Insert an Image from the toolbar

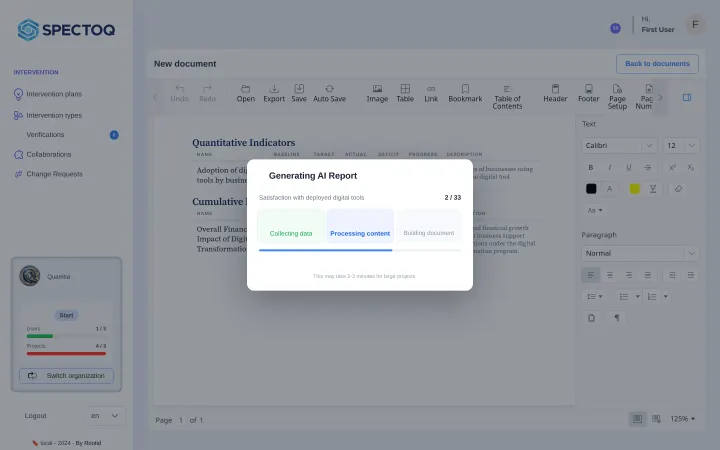[x=377, y=93]
